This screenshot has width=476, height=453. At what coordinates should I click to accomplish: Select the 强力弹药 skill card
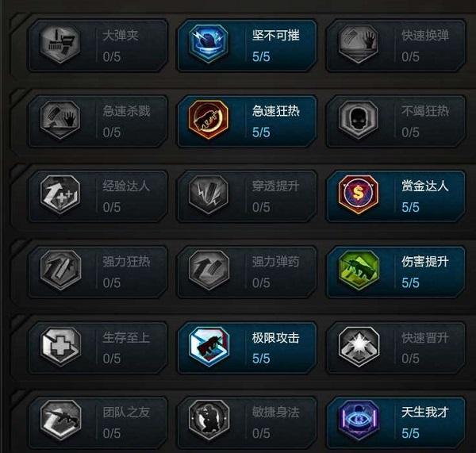click(247, 271)
